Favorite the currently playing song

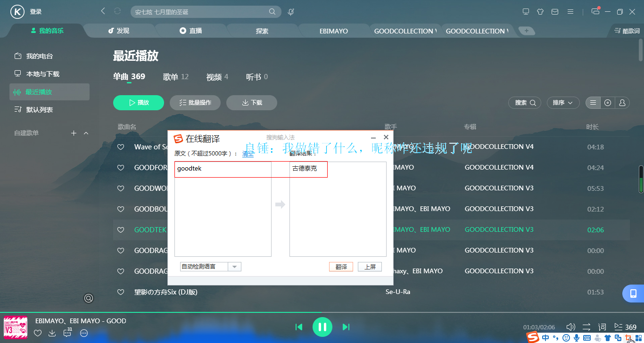click(x=38, y=333)
